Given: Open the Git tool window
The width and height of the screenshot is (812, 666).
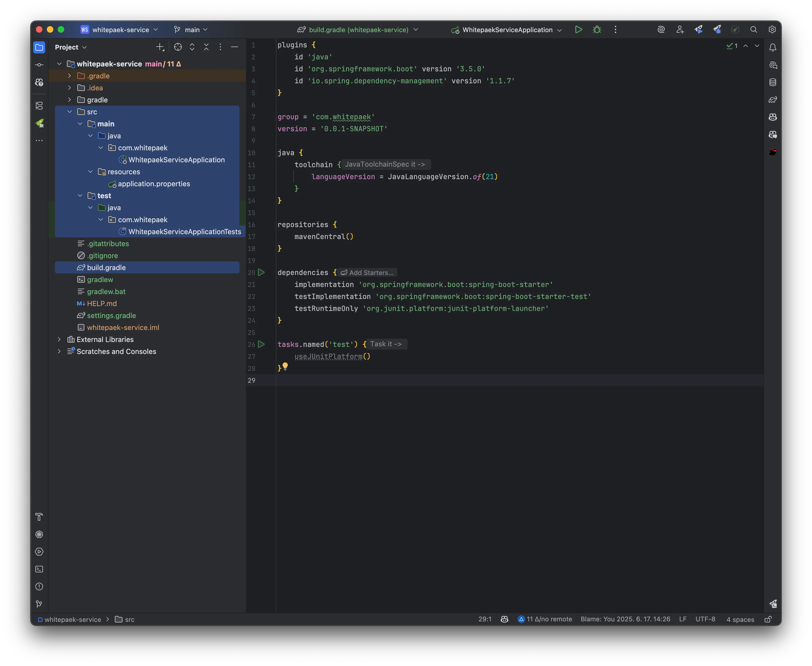Looking at the screenshot, I should point(39,604).
